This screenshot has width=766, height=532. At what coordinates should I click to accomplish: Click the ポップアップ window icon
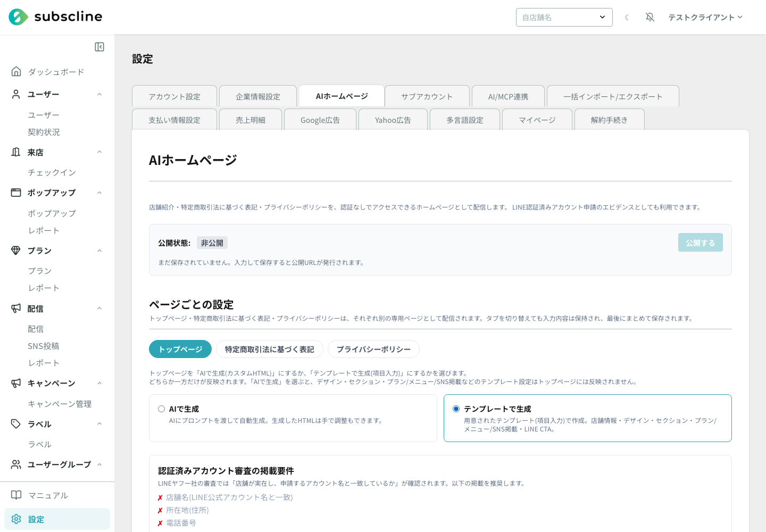coord(16,193)
